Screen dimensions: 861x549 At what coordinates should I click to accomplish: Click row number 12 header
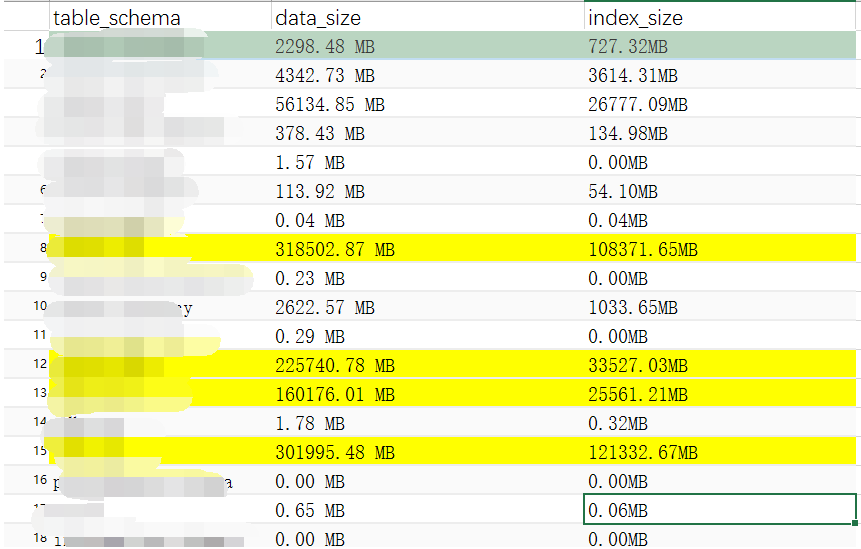click(40, 365)
